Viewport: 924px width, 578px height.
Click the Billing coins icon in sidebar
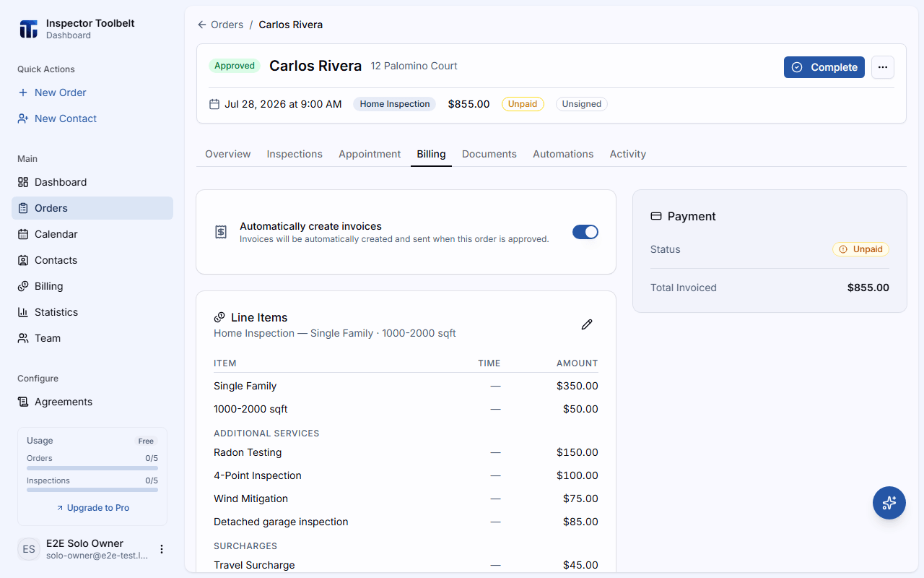[x=23, y=286]
